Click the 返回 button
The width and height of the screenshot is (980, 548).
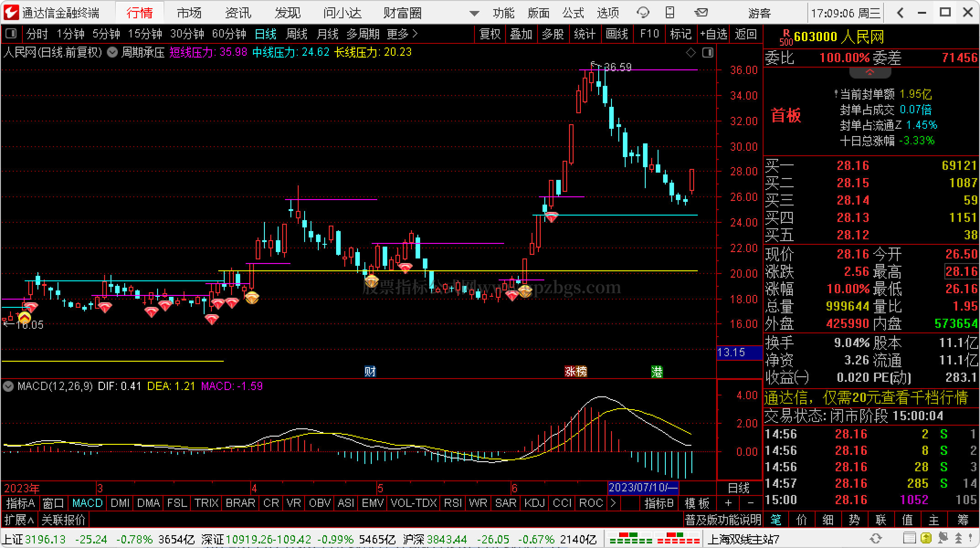coord(746,34)
